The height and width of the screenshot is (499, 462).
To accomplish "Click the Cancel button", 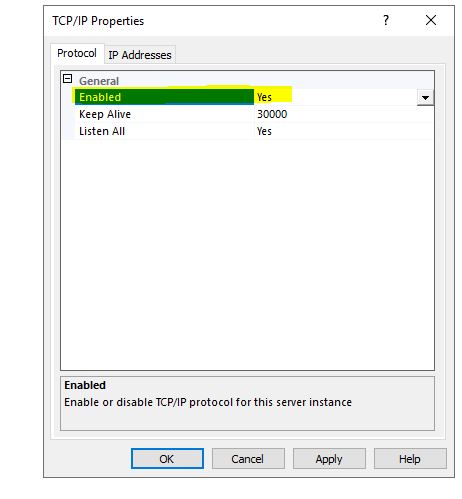I will click(x=248, y=459).
